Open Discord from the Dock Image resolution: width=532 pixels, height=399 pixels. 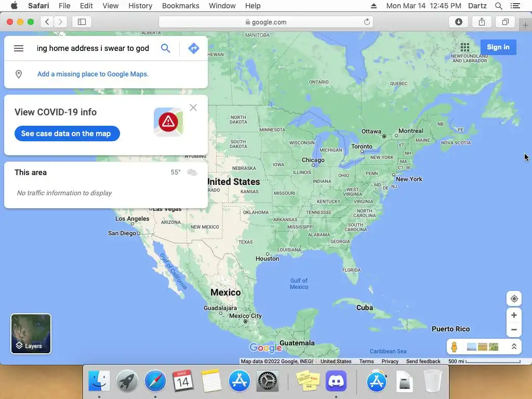click(336, 381)
